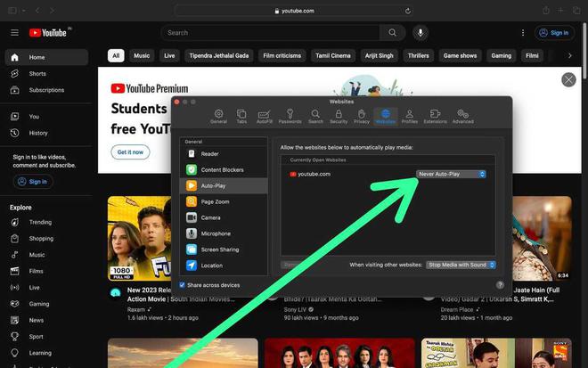Open History in YouTube sidebar
588x368 pixels.
tap(47, 133)
